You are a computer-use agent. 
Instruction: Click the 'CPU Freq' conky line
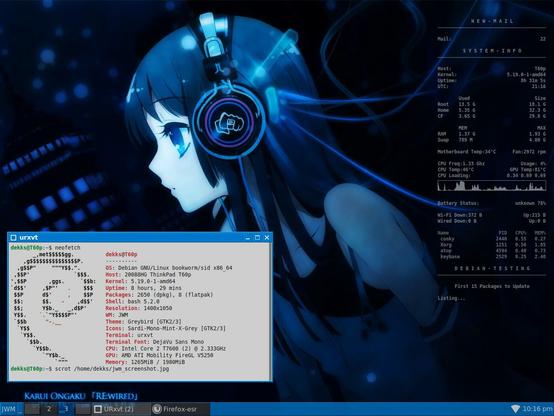point(461,164)
